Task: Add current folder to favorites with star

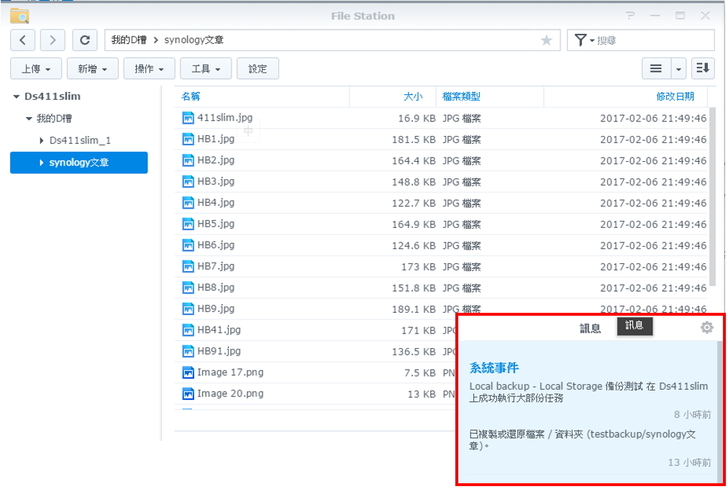Action: click(546, 40)
